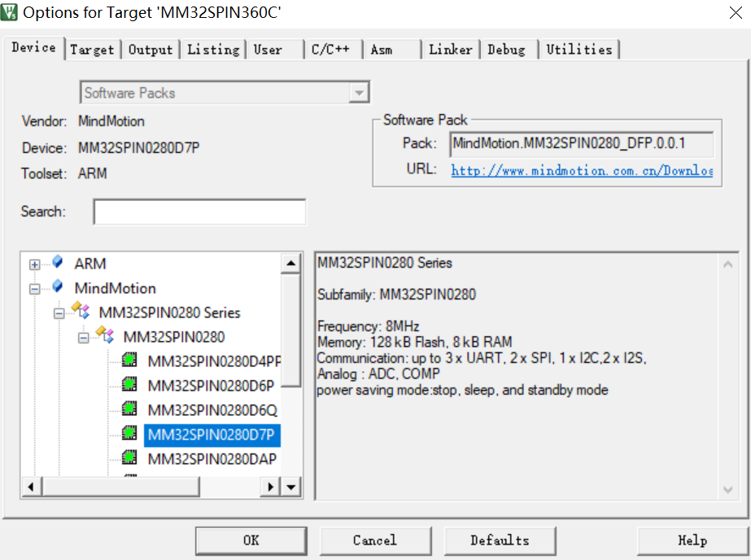This screenshot has width=751, height=560.
Task: Select the Device tab
Action: point(33,47)
